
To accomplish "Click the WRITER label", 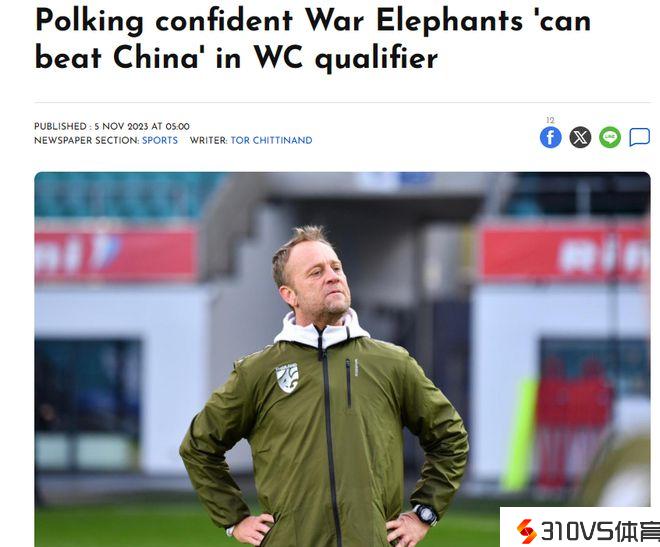I will click(209, 141).
